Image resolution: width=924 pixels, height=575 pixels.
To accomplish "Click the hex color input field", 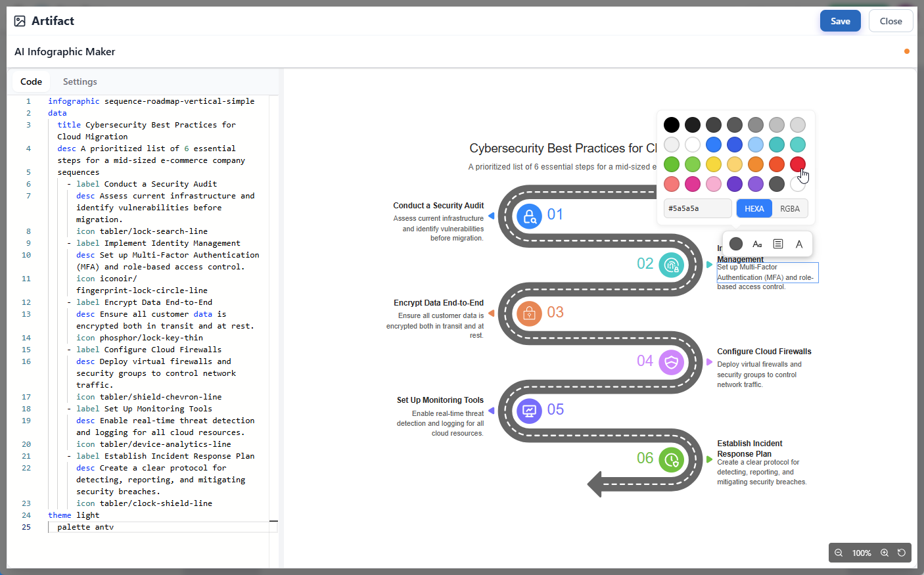I will pyautogui.click(x=698, y=208).
